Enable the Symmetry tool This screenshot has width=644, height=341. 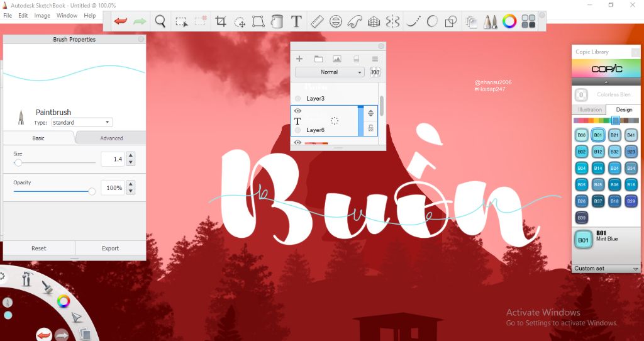pyautogui.click(x=392, y=21)
